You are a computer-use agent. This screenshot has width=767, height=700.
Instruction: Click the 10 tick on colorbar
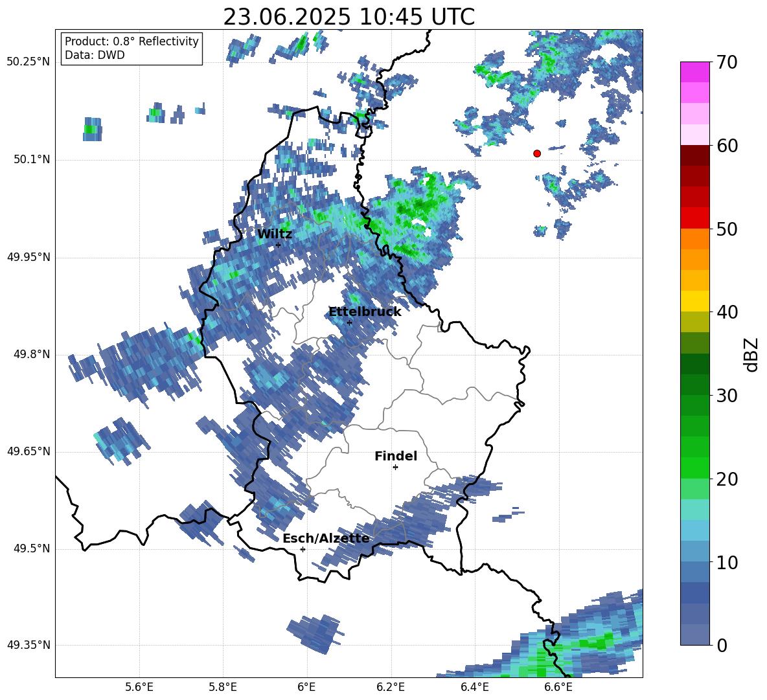726,562
